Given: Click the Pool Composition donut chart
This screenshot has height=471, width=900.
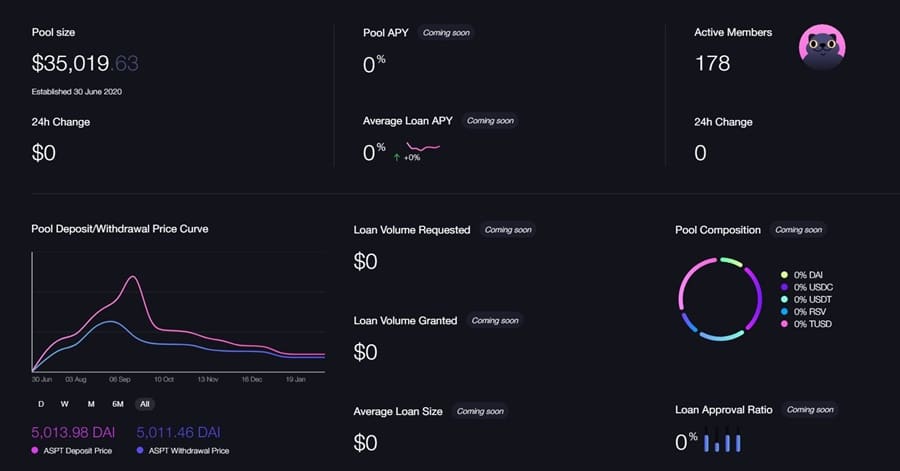Looking at the screenshot, I should point(720,298).
